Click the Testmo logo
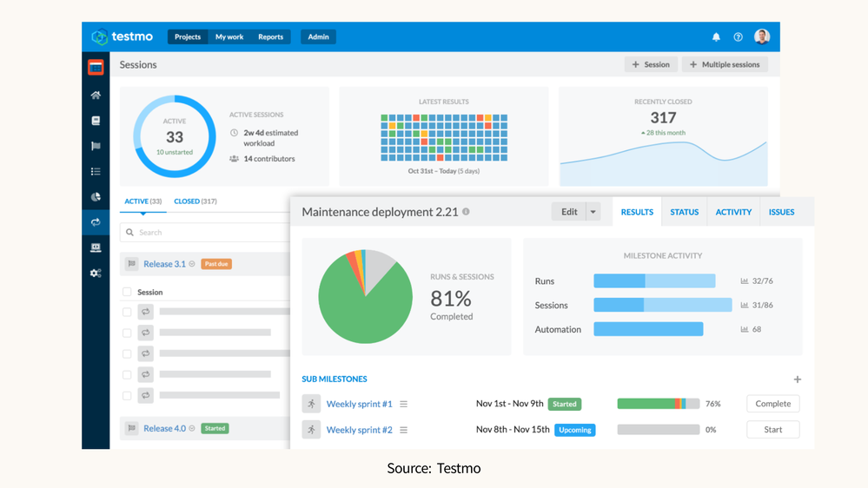Image resolution: width=868 pixels, height=488 pixels. (122, 36)
